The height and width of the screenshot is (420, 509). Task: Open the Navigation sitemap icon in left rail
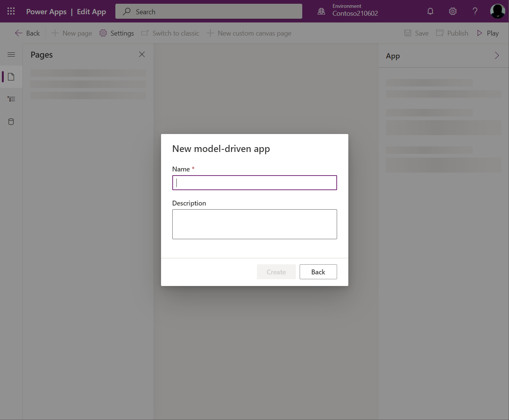[x=11, y=99]
